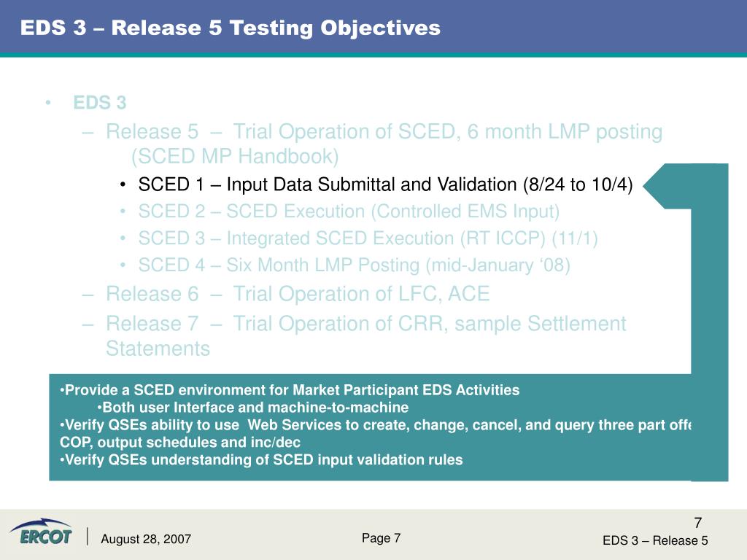Select the slide title 'EDS 3 – Release 5 Testing Objectives'

[x=231, y=28]
